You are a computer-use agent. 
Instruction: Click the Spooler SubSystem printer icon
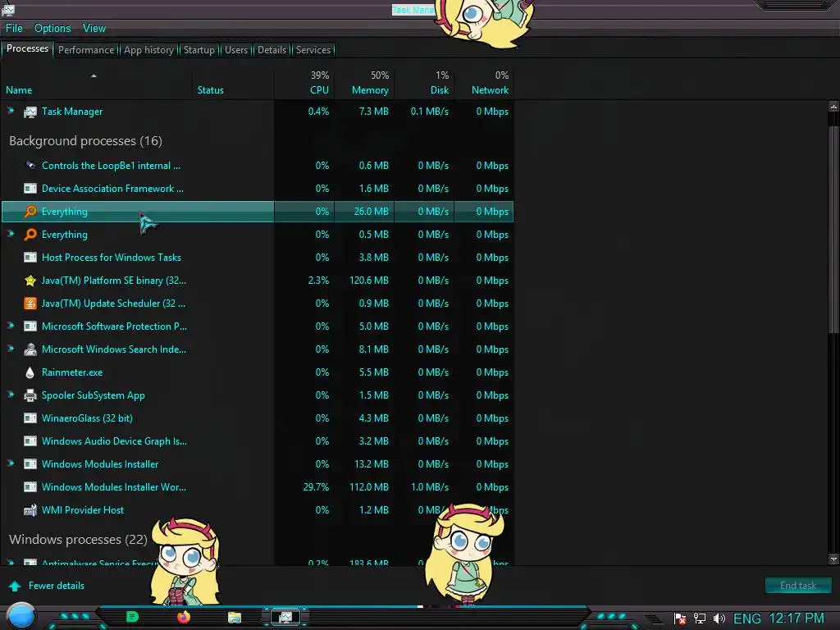point(30,395)
